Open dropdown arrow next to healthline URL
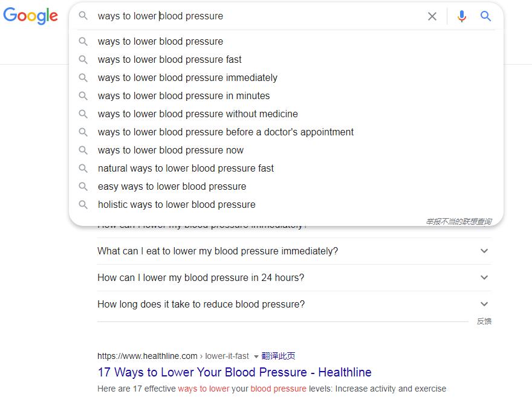Viewport: 532px width, 397px height. tap(256, 357)
